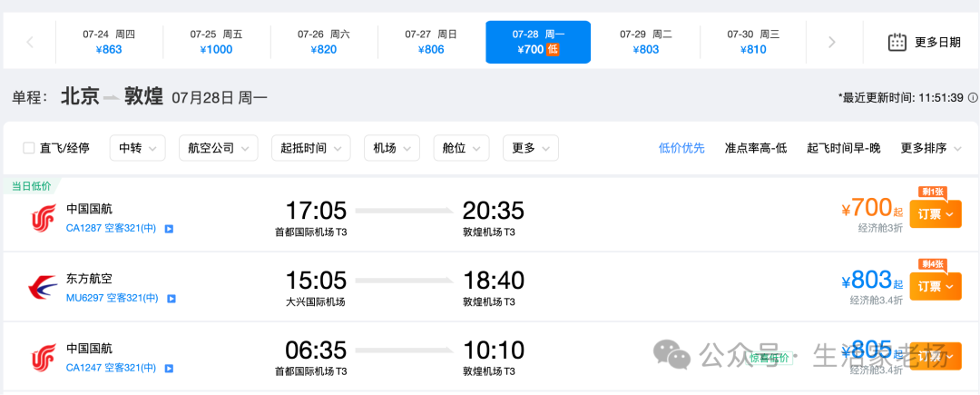Open the 更多 filter dropdown
The image size is (980, 395).
click(x=531, y=148)
